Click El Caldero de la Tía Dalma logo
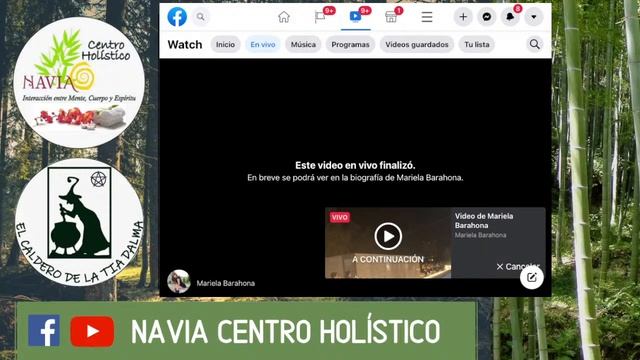 coord(79,222)
